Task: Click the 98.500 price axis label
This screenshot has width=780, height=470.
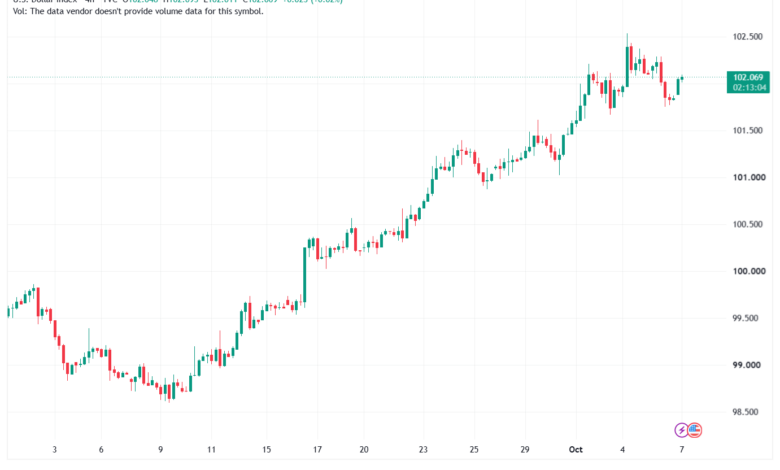Action: [x=745, y=412]
